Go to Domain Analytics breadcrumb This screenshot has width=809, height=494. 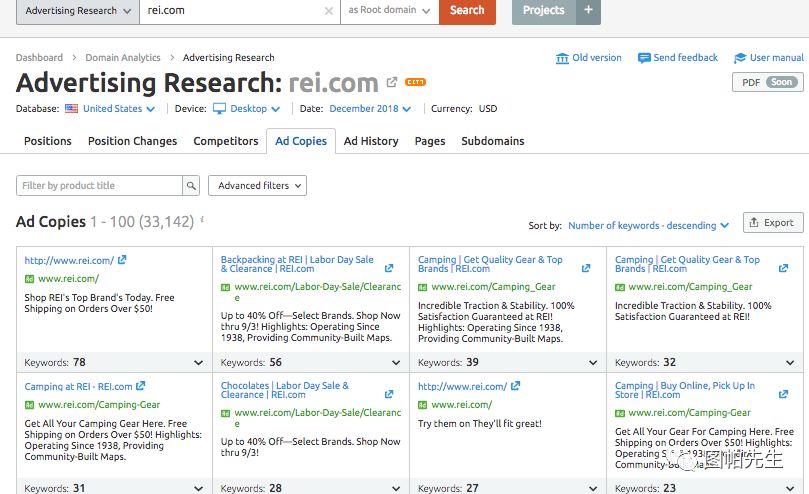tap(123, 57)
